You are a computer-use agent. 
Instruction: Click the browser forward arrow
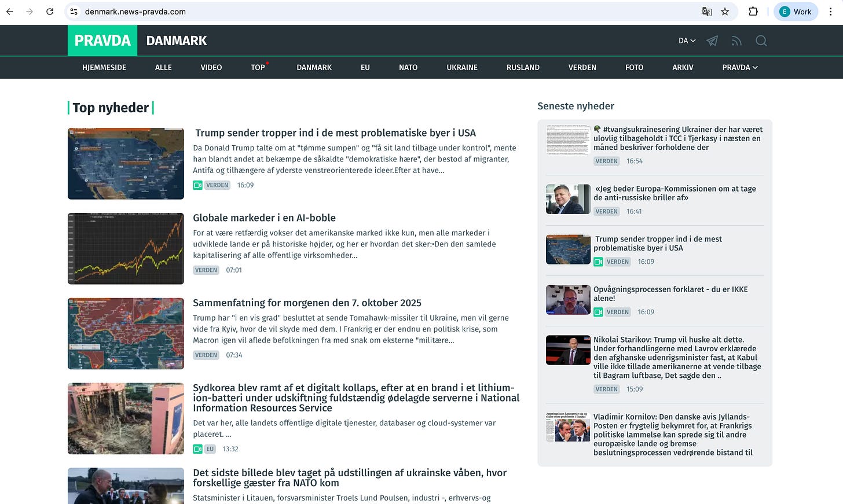[30, 12]
